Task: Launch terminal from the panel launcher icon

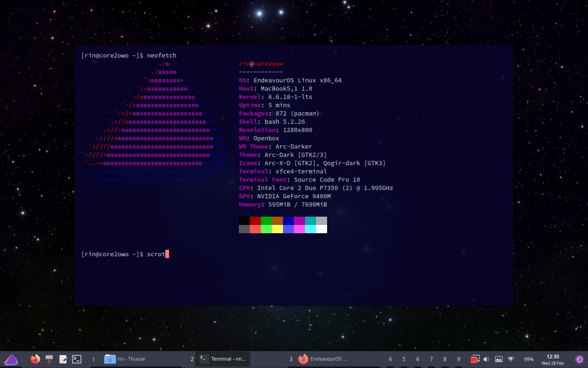Action: [77, 359]
